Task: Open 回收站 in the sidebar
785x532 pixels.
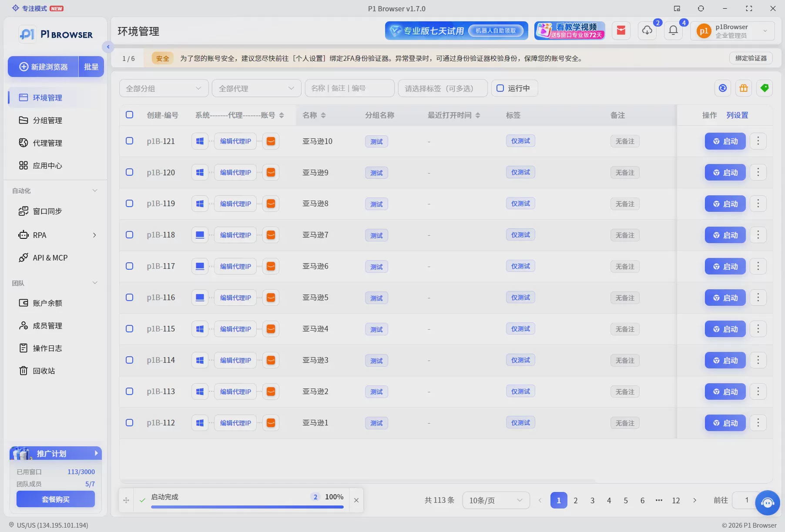Action: click(56, 371)
